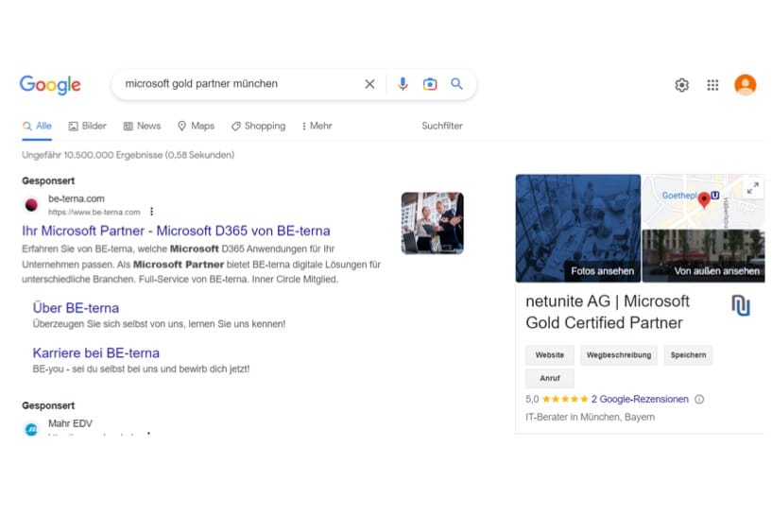Click the blue magnifier search icon
Viewport: 772px width, 532px height.
457,84
